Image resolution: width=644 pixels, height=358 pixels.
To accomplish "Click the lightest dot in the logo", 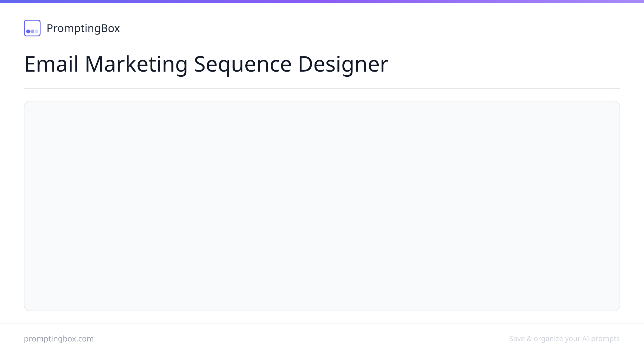I will (x=36, y=31).
